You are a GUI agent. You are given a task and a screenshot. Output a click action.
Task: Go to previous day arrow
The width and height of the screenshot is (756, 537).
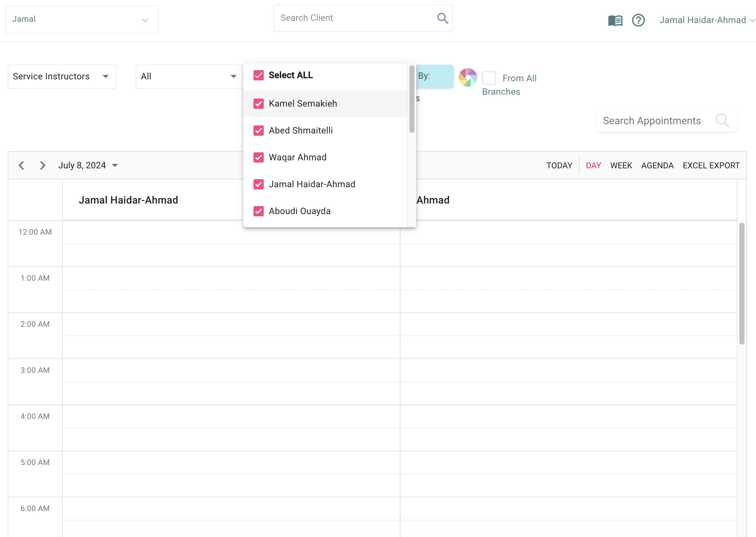click(x=21, y=165)
